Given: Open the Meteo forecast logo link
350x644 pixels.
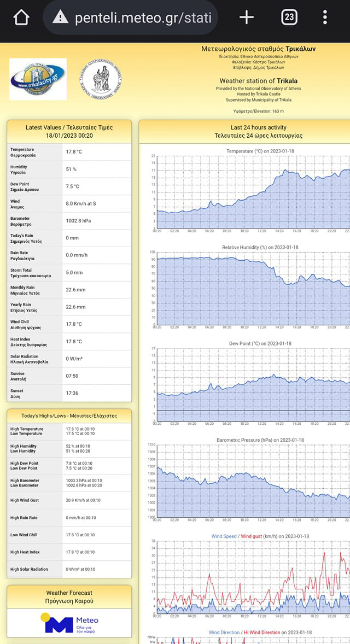Looking at the screenshot, I should (x=69, y=623).
